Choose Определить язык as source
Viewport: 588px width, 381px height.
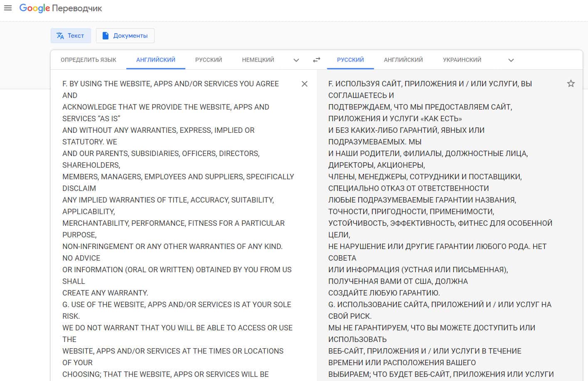[x=89, y=60]
